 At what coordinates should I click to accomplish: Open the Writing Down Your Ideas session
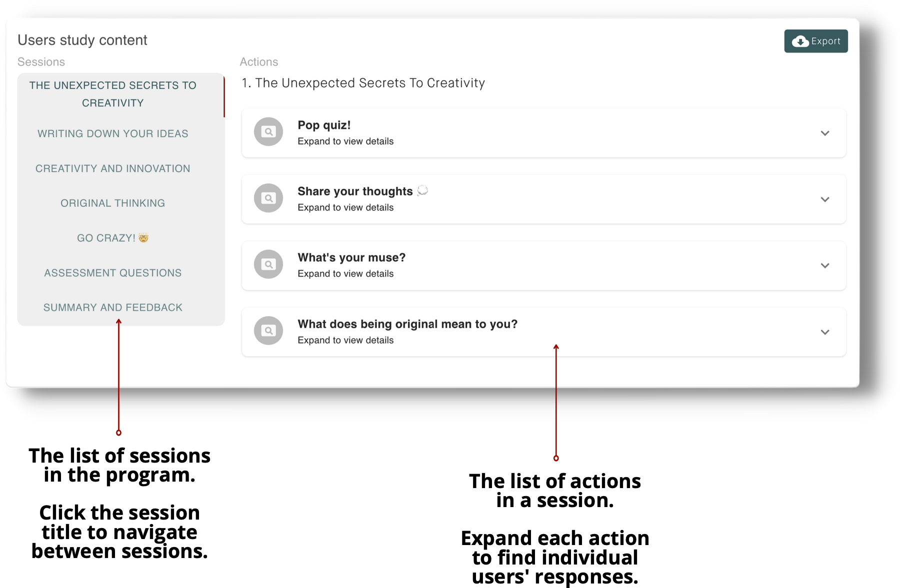113,134
